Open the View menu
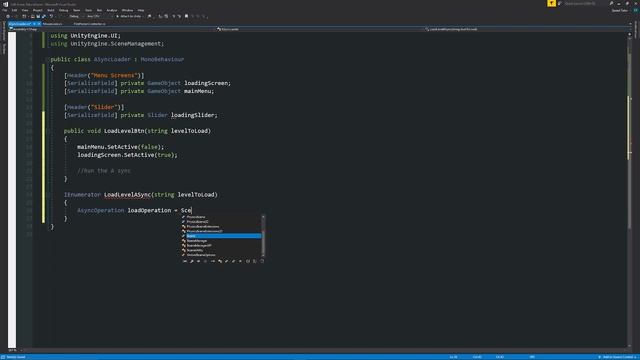640x360 pixels. [x=25, y=10]
